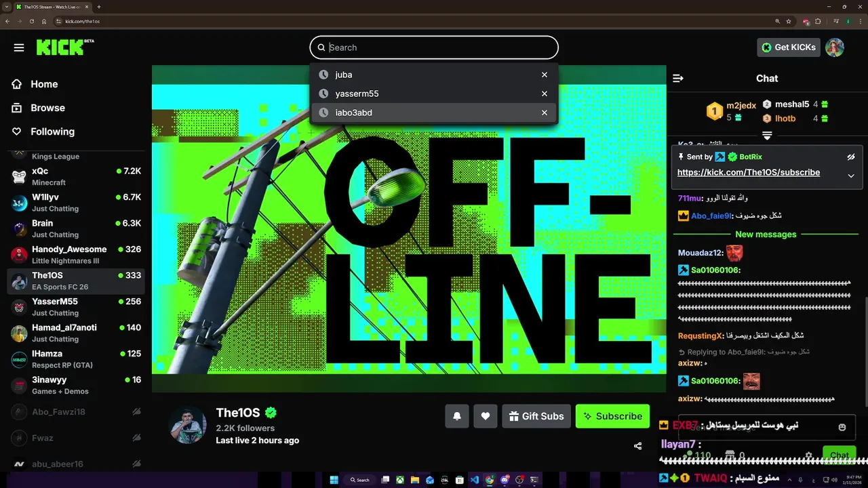The image size is (868, 488).
Task: Click the The1OS streamer avatar below video
Action: [187, 425]
